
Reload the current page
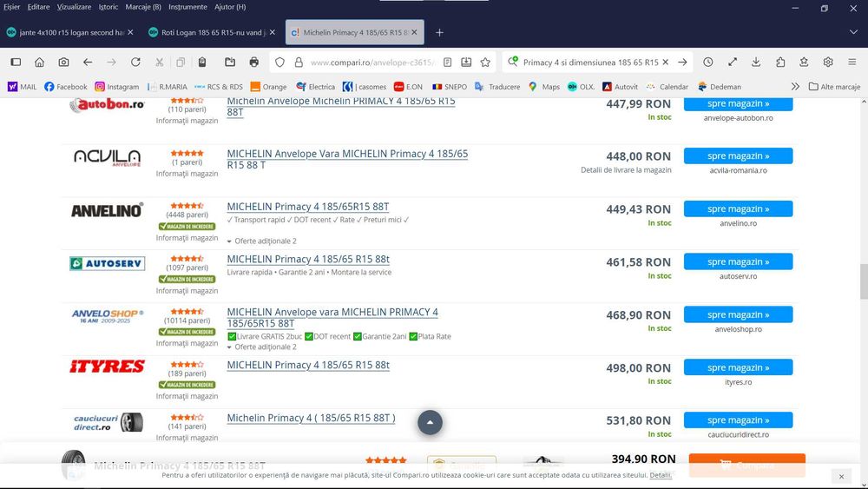pos(135,62)
